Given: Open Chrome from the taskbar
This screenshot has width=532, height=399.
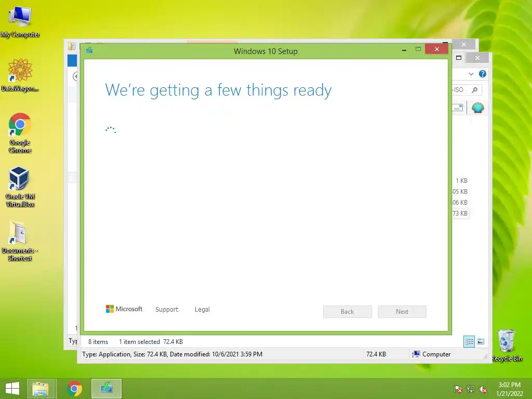Looking at the screenshot, I should 74,389.
